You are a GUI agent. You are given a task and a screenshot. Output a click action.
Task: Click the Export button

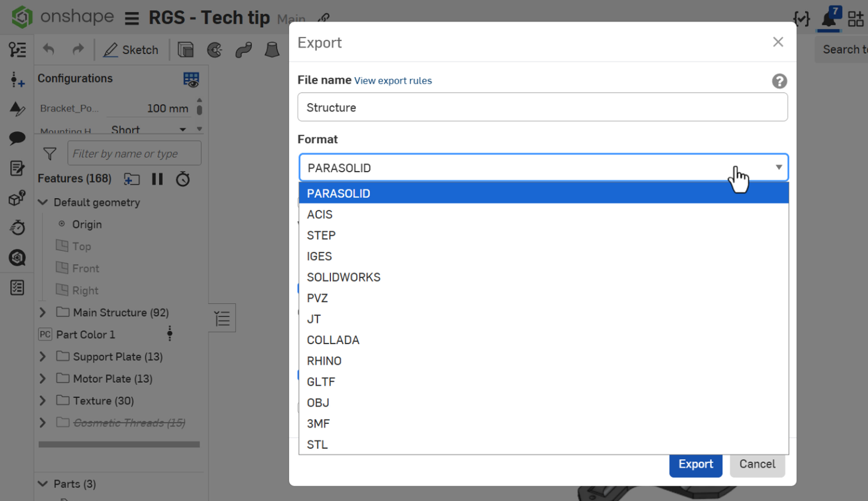(695, 464)
